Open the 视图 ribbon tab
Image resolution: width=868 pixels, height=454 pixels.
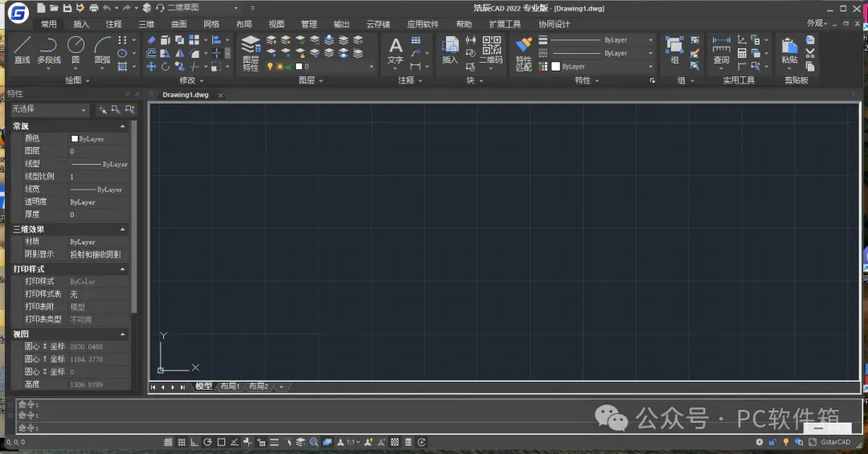click(276, 24)
